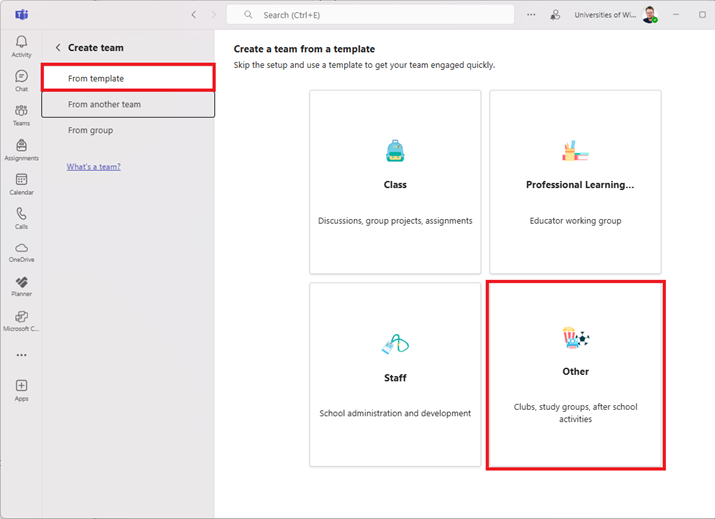Select the From another team option
This screenshot has width=715, height=519.
click(x=128, y=104)
